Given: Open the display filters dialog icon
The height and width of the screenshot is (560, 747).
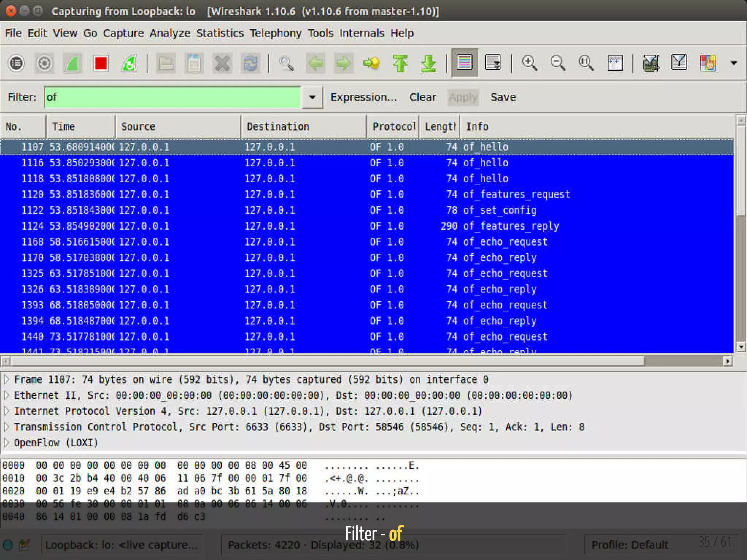Looking at the screenshot, I should coord(679,63).
